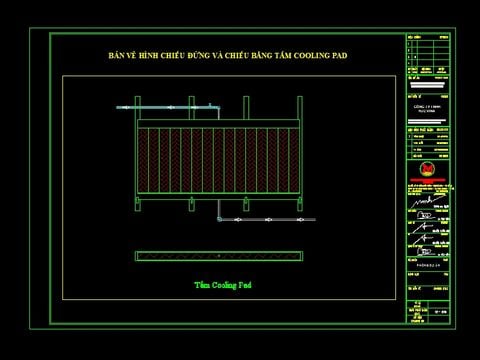
Task: Click the red company logo in title block
Action: [427, 169]
